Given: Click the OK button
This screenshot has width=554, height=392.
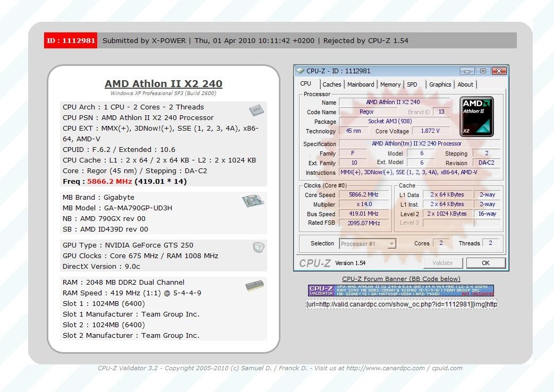Looking at the screenshot, I should pyautogui.click(x=486, y=263).
